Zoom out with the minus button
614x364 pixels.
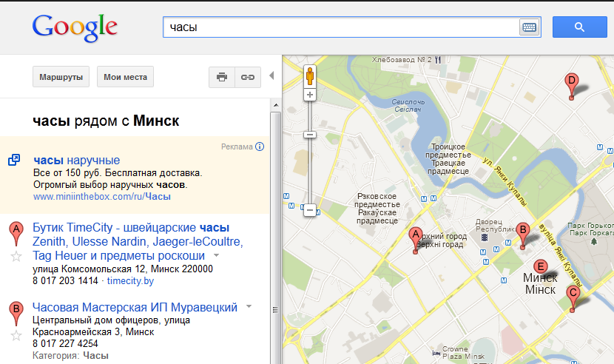[x=310, y=210]
